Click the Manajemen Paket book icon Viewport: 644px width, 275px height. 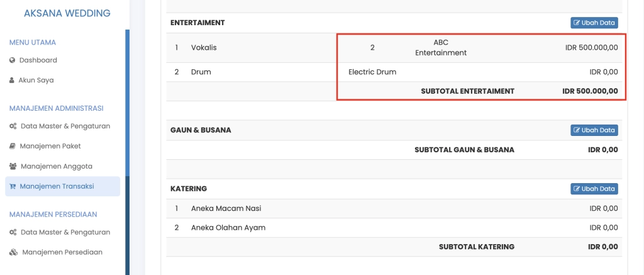click(13, 146)
